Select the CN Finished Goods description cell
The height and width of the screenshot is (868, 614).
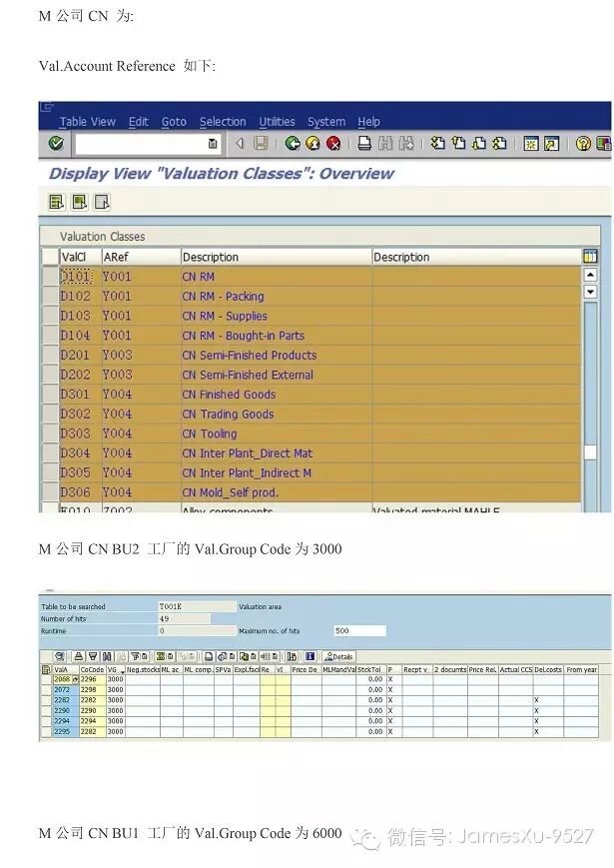pyautogui.click(x=276, y=395)
